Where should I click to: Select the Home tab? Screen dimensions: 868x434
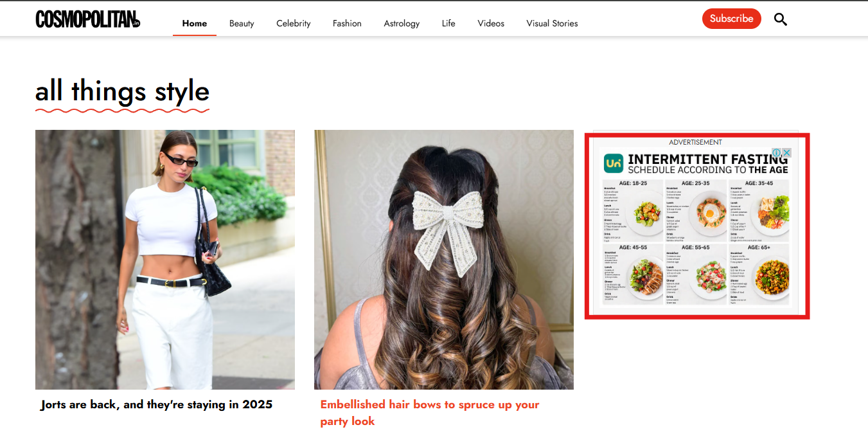(x=194, y=23)
